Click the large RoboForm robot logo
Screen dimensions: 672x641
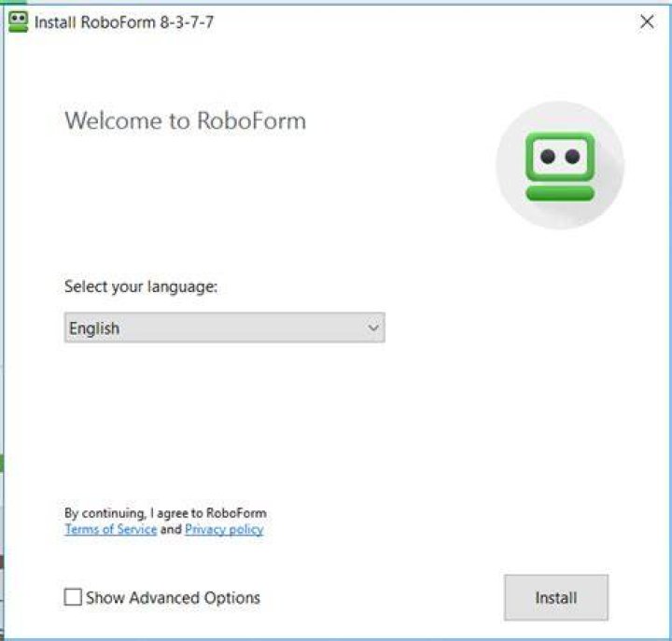[x=560, y=165]
